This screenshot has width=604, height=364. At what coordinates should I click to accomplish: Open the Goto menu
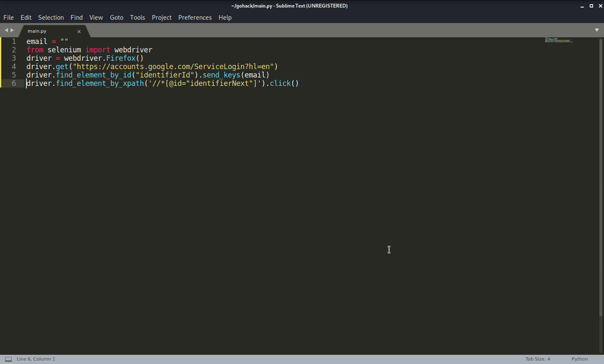116,17
